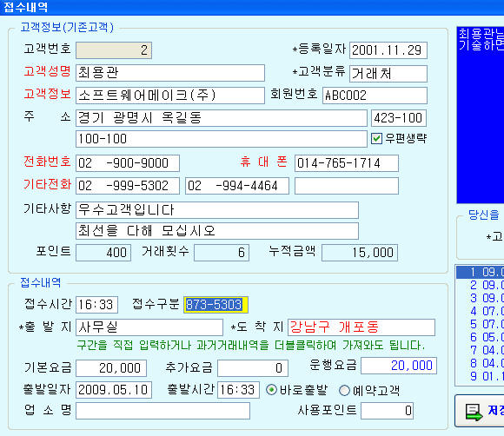The height and width of the screenshot is (436, 504).
Task: Select history row 9 in list
Action: [x=480, y=376]
